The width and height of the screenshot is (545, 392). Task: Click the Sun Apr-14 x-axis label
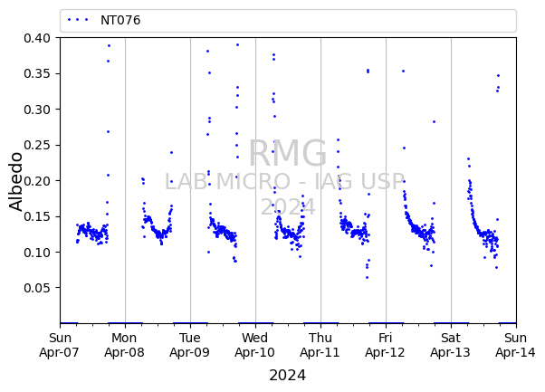(x=515, y=345)
